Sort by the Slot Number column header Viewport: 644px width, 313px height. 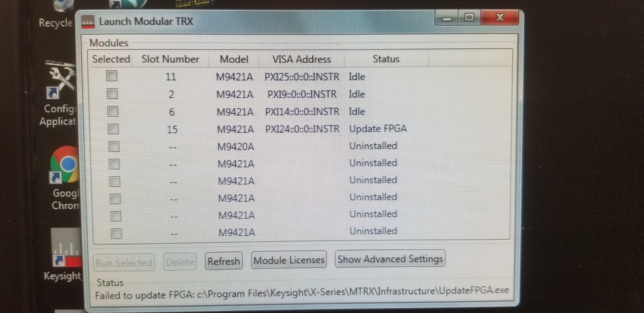pos(170,59)
